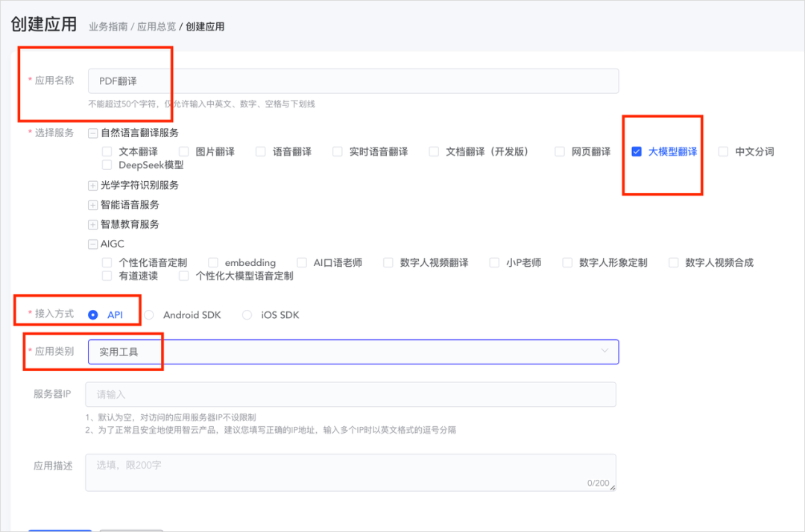
Task: Check the 数字人视频合成 checkbox
Action: point(674,263)
